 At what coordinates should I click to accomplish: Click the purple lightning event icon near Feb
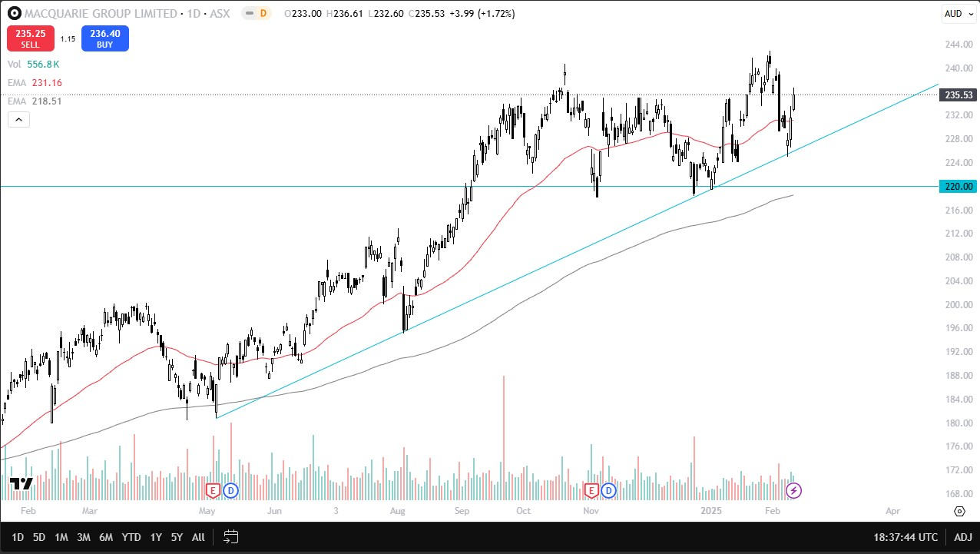794,489
